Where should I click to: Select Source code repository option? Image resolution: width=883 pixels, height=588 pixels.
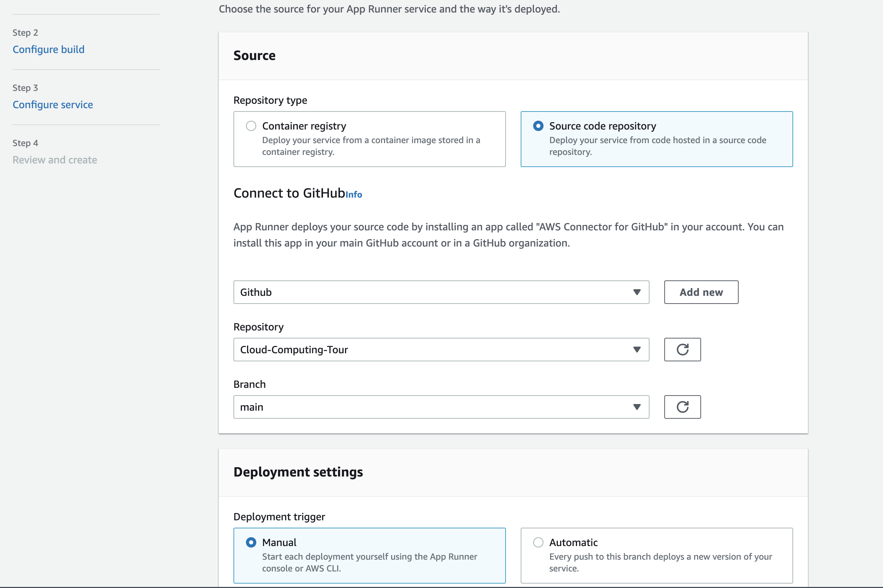[538, 126]
